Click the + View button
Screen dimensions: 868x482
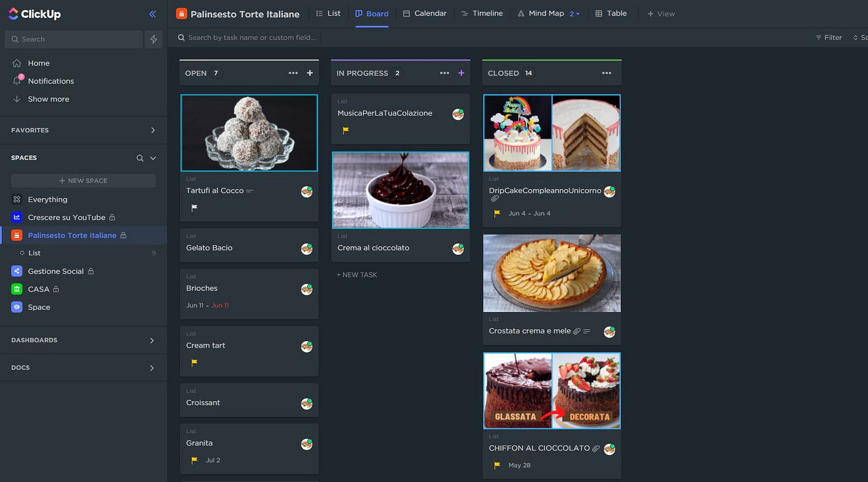click(661, 14)
